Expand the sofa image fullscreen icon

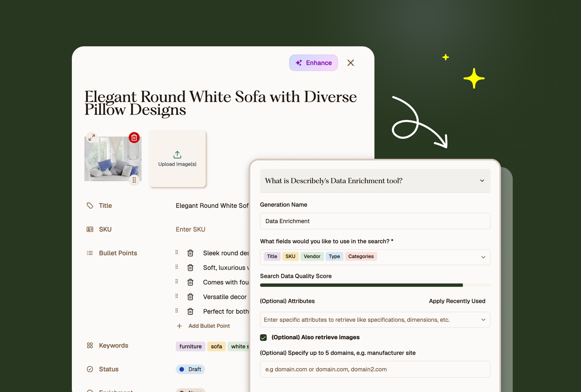[91, 137]
